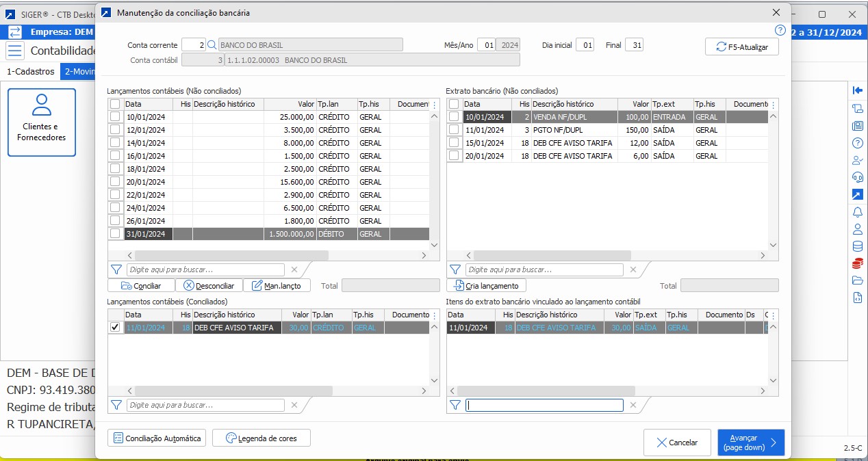Viewport: 868px width, 461px height.
Task: Click the red database coins sidebar icon
Action: click(x=857, y=263)
